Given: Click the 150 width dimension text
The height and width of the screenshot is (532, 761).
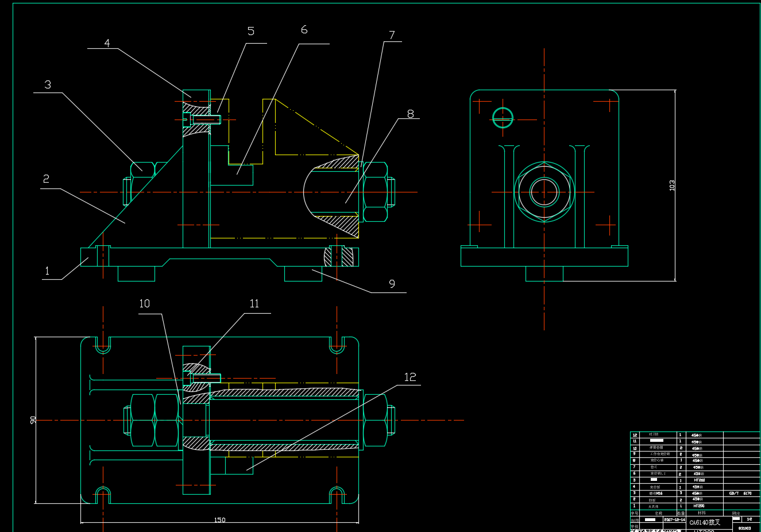Looking at the screenshot, I should point(219,520).
